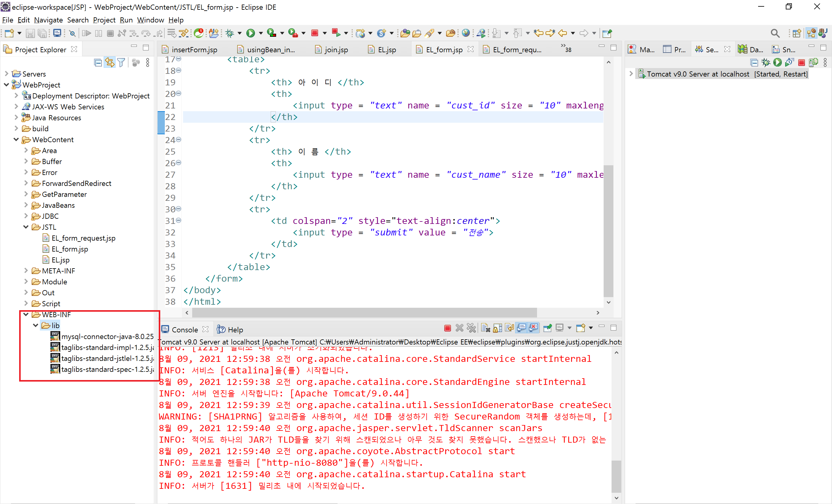Toggle Pin Console button
Screen dimensions: 832x504
point(547,328)
